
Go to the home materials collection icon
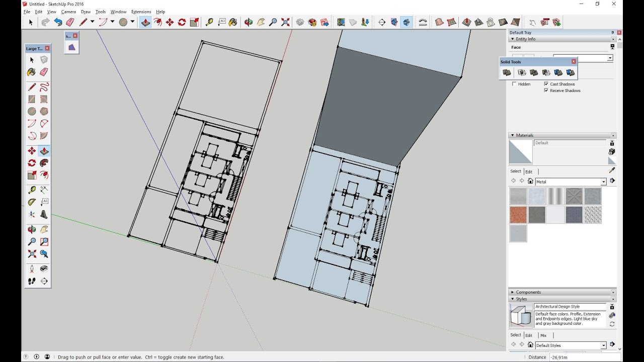[x=530, y=182]
